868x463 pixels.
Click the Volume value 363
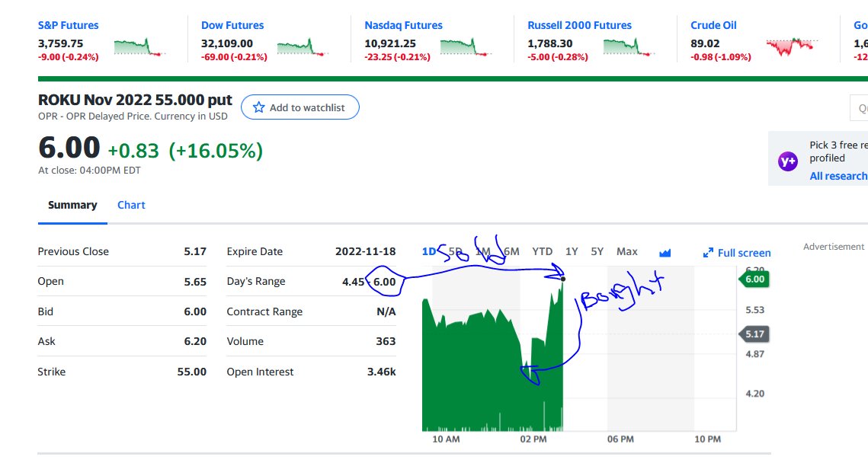pos(386,341)
